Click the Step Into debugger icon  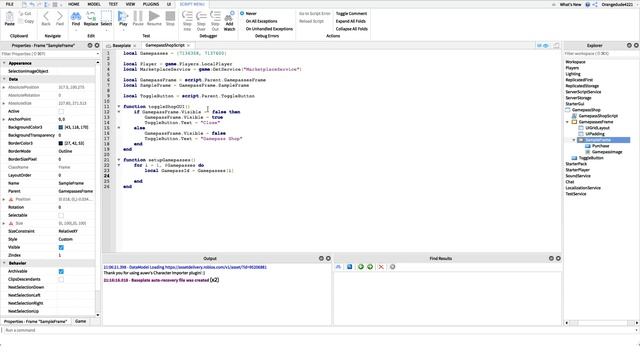pyautogui.click(x=187, y=20)
